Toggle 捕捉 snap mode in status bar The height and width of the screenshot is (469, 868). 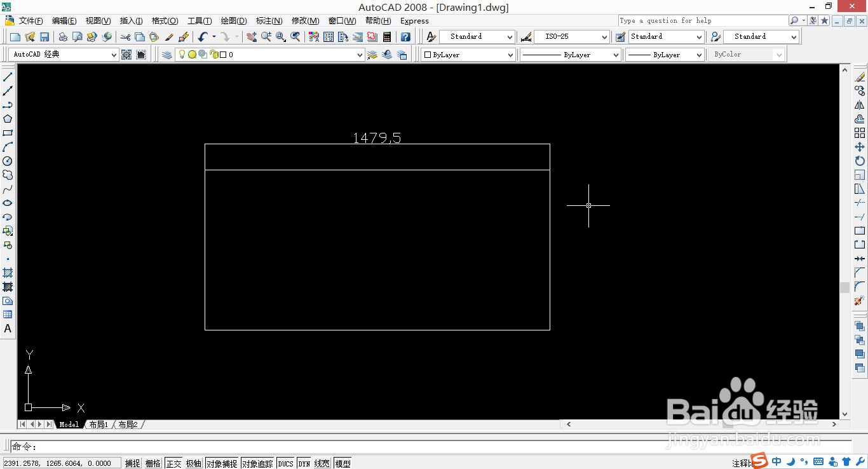pos(133,463)
